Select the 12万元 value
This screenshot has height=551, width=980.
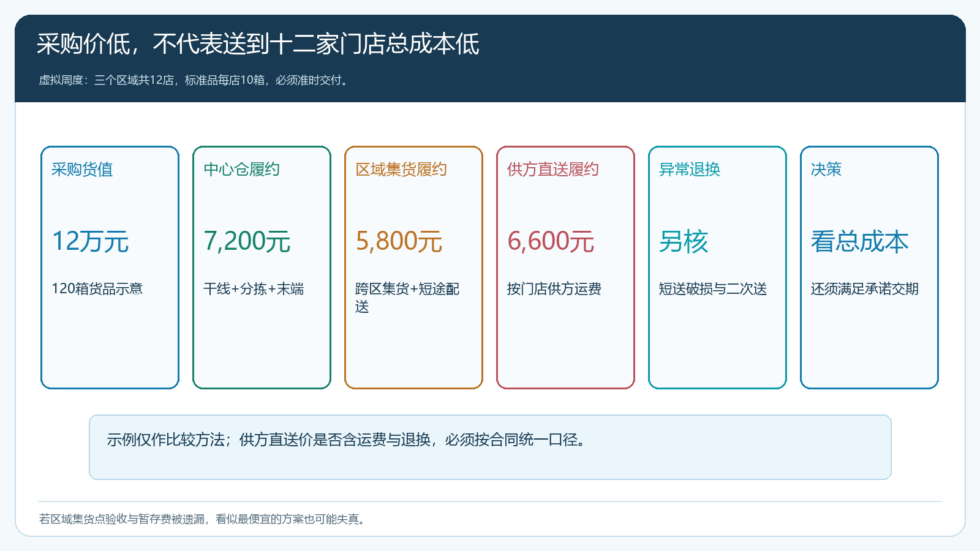(90, 241)
